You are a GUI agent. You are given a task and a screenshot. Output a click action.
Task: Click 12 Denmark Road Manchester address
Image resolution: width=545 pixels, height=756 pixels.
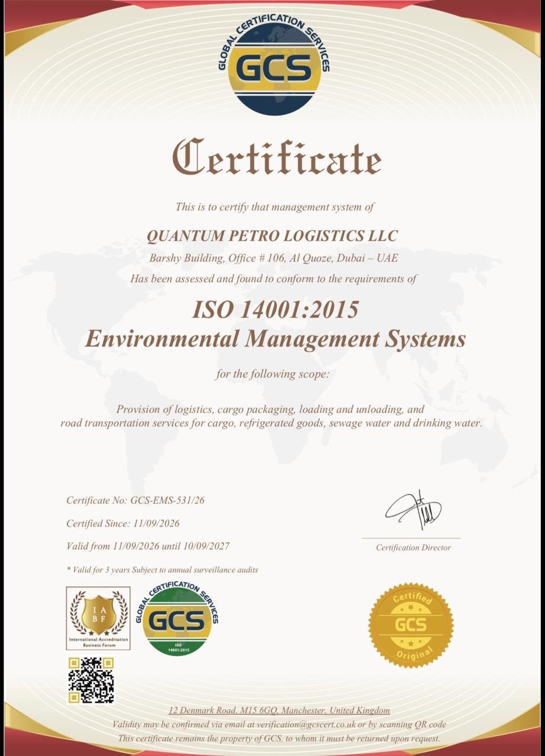click(x=280, y=710)
